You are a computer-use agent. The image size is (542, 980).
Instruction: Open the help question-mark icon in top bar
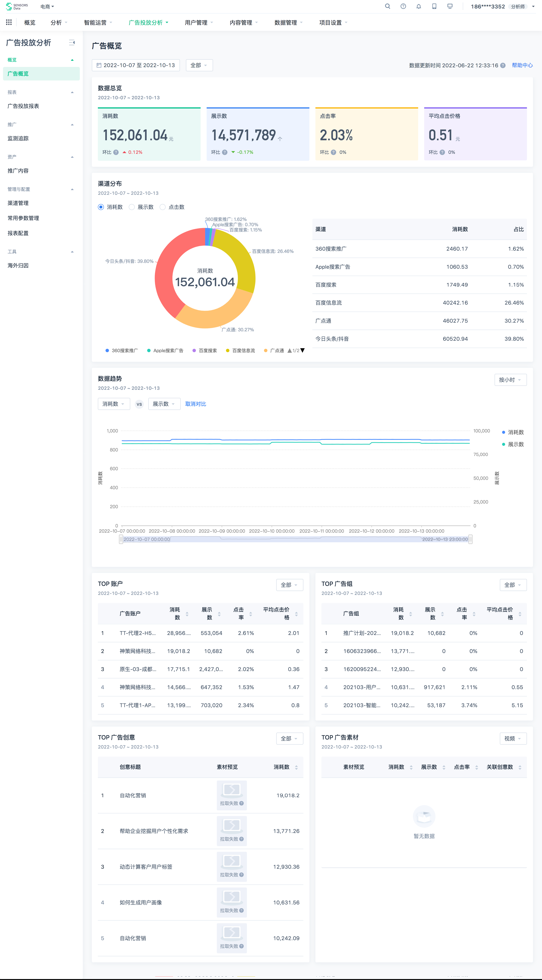pyautogui.click(x=403, y=6)
